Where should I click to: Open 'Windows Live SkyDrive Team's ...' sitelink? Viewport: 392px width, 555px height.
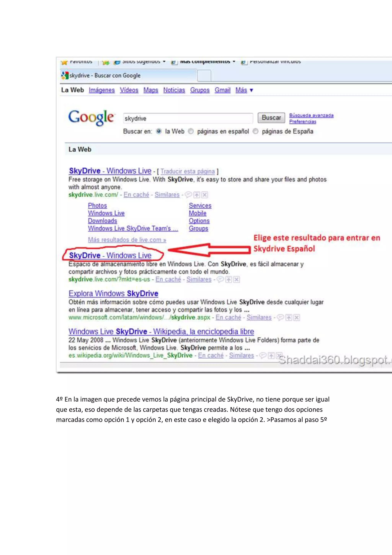pyautogui.click(x=133, y=228)
